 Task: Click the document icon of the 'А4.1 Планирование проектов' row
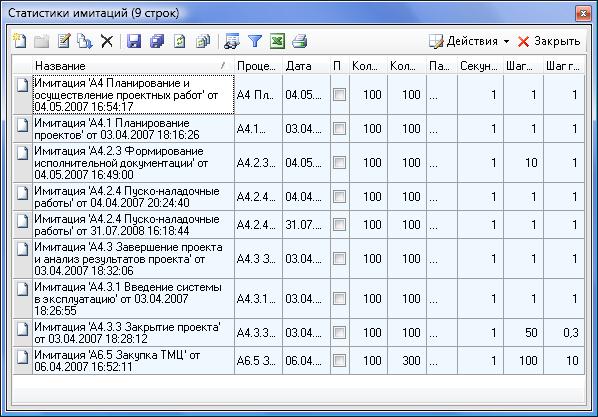click(x=23, y=125)
